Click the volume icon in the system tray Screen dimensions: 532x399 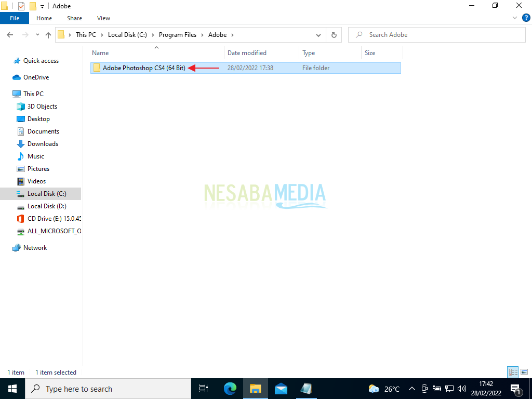point(462,389)
